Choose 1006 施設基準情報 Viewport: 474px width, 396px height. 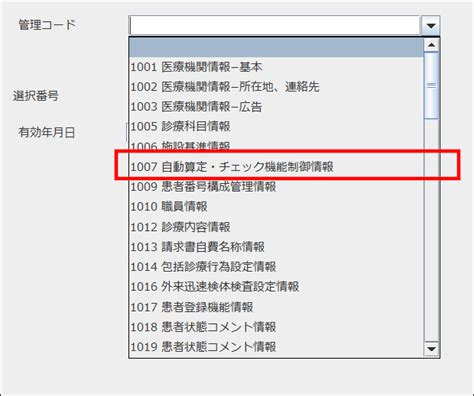point(276,147)
